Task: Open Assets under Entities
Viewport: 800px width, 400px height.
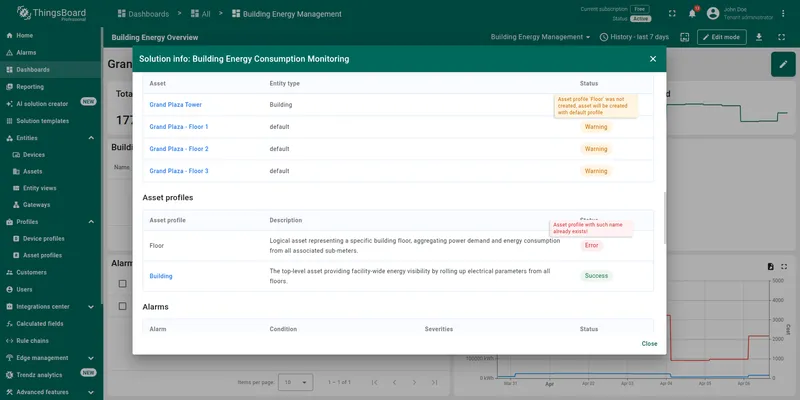Action: coord(51,171)
